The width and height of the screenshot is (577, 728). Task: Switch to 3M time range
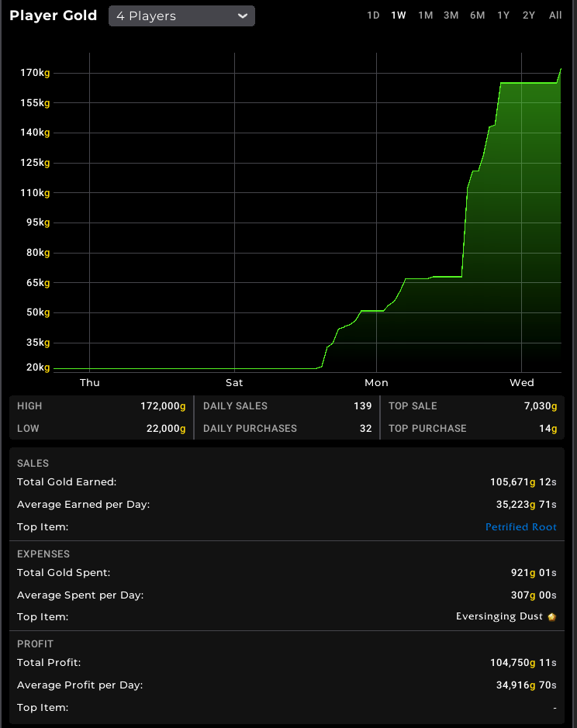[451, 16]
